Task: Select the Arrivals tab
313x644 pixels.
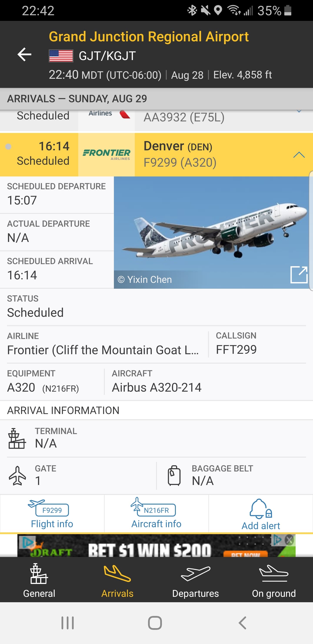Action: (117, 580)
